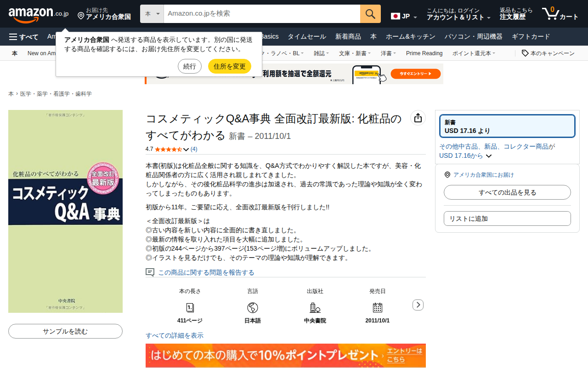
Task: Click the report issue speech bubble icon
Action: tap(150, 272)
